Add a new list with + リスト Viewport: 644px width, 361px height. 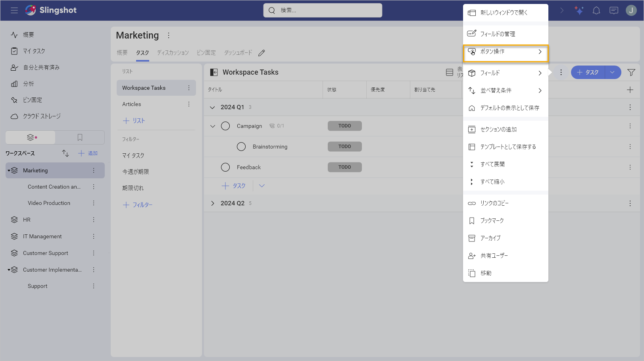click(x=134, y=121)
